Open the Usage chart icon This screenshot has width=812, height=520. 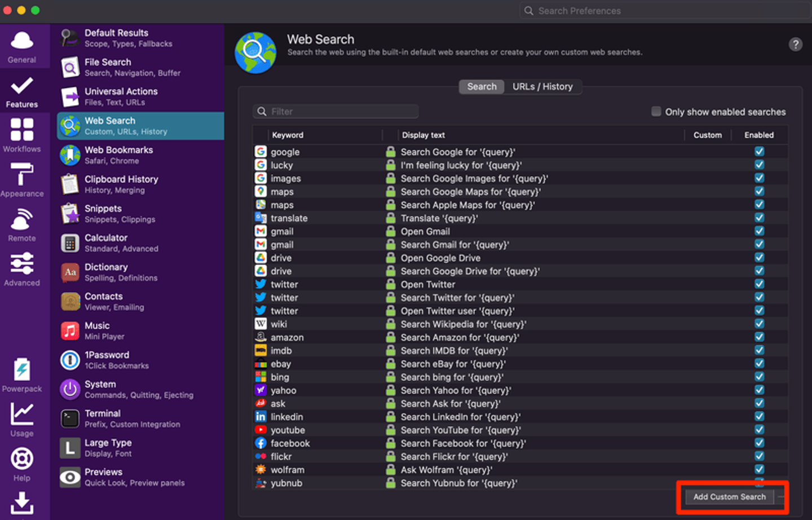(x=22, y=415)
